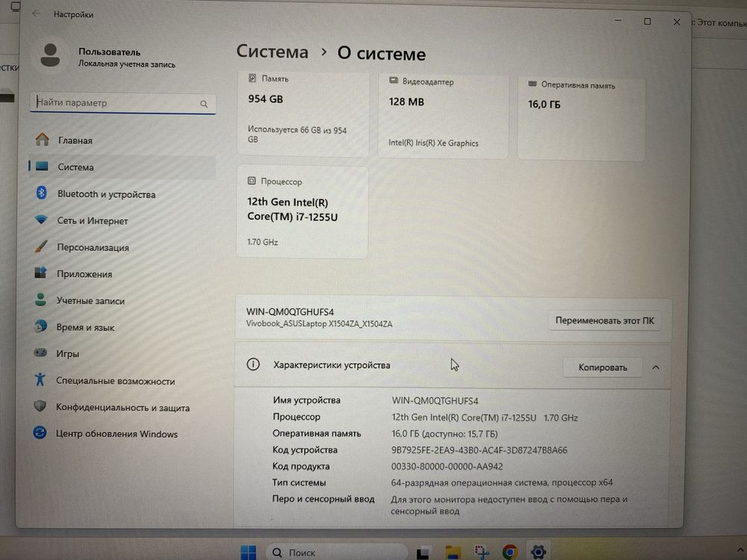Open Task View on the taskbar
This screenshot has height=560, width=747.
point(424,553)
